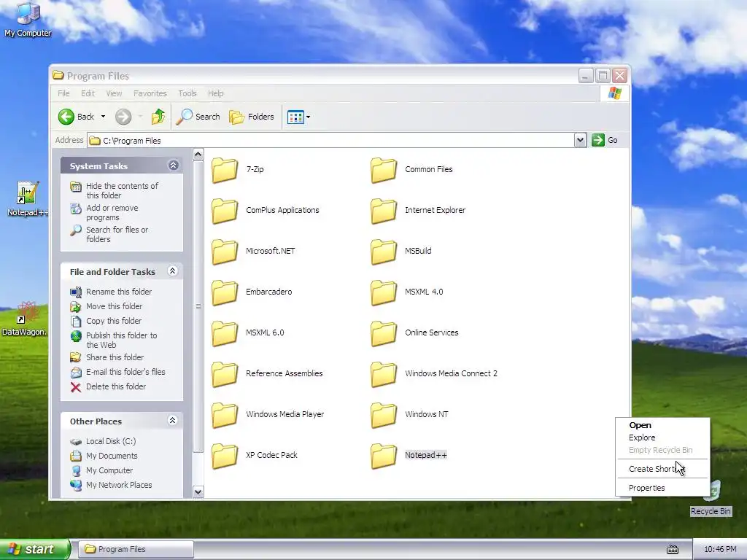Click Copy this folder
The height and width of the screenshot is (560, 747).
tap(113, 321)
